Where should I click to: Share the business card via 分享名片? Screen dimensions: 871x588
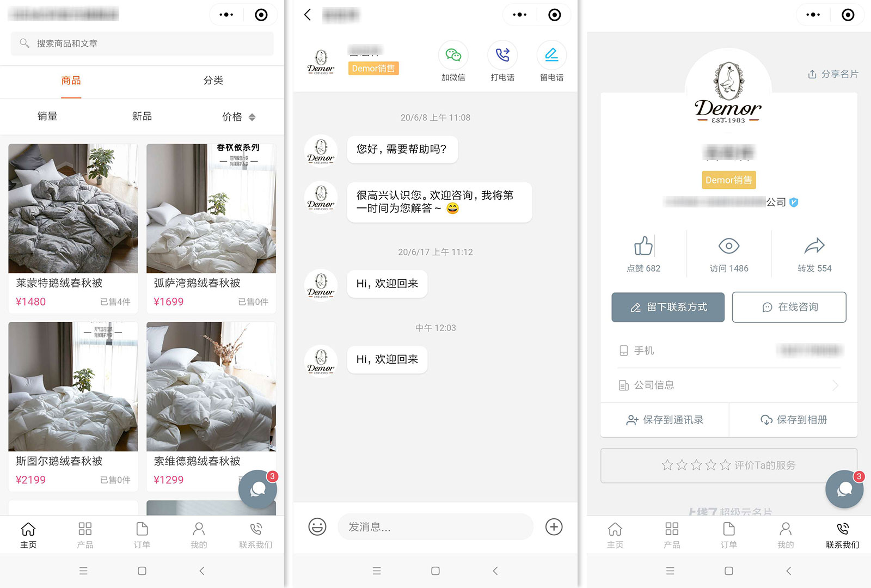pyautogui.click(x=832, y=74)
